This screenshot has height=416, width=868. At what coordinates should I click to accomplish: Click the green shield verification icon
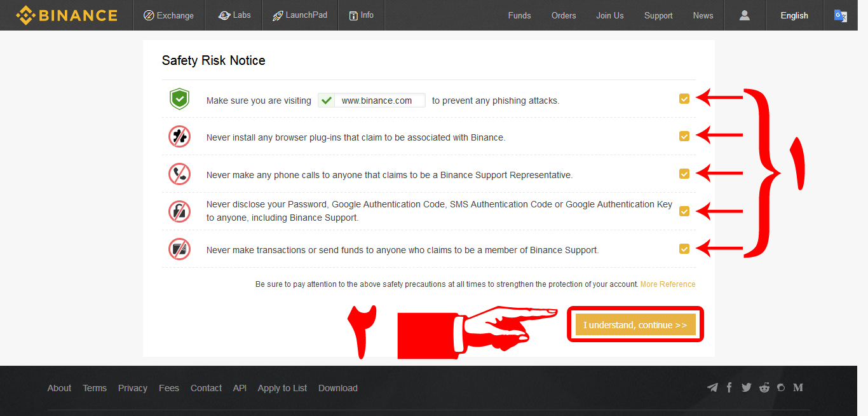(x=180, y=99)
